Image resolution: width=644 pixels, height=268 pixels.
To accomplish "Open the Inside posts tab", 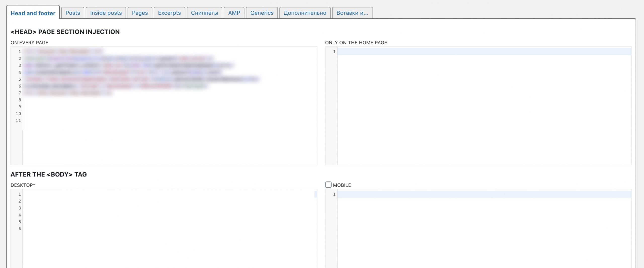I will pos(106,13).
